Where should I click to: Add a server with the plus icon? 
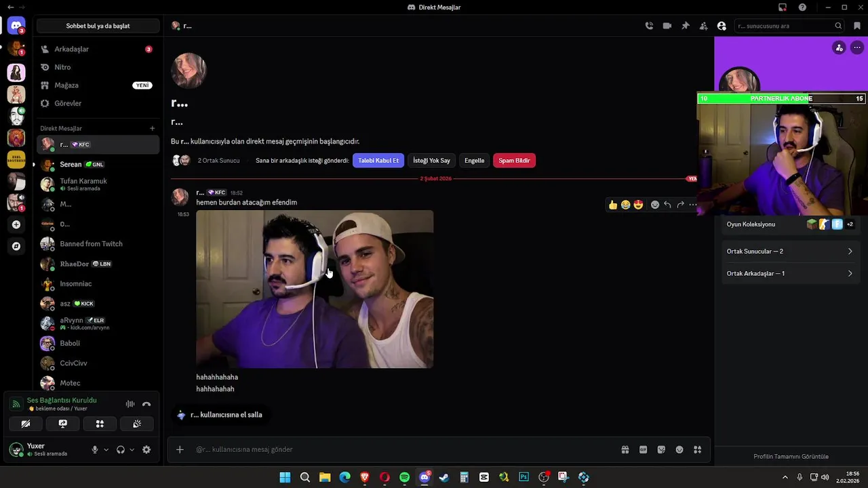[16, 224]
